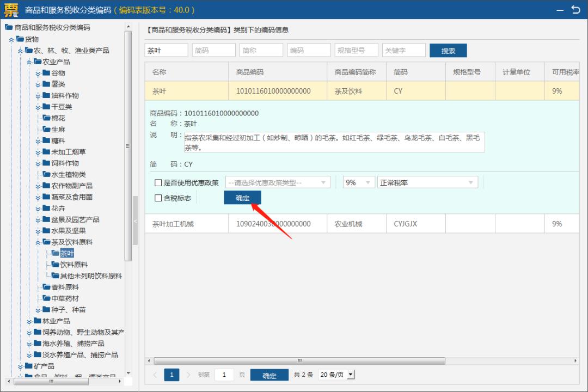The image size is (588, 392).
Task: Click inside the 关键字 keyword input field
Action: [x=404, y=50]
